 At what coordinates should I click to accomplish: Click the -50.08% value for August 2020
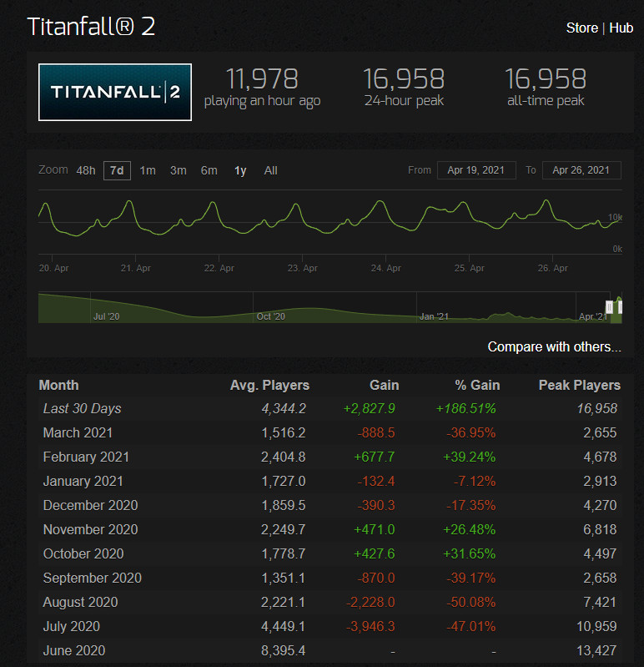click(471, 603)
